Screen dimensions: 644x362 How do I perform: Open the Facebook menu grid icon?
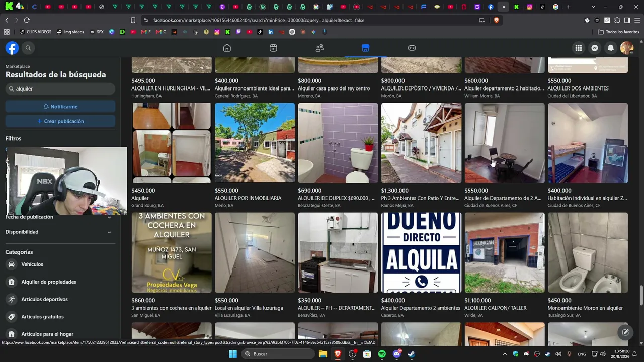tap(579, 48)
